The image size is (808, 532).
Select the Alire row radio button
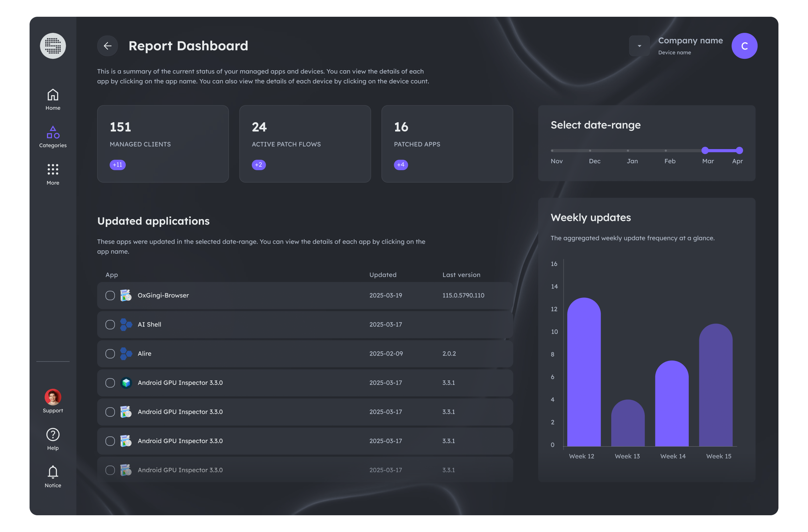pyautogui.click(x=110, y=354)
